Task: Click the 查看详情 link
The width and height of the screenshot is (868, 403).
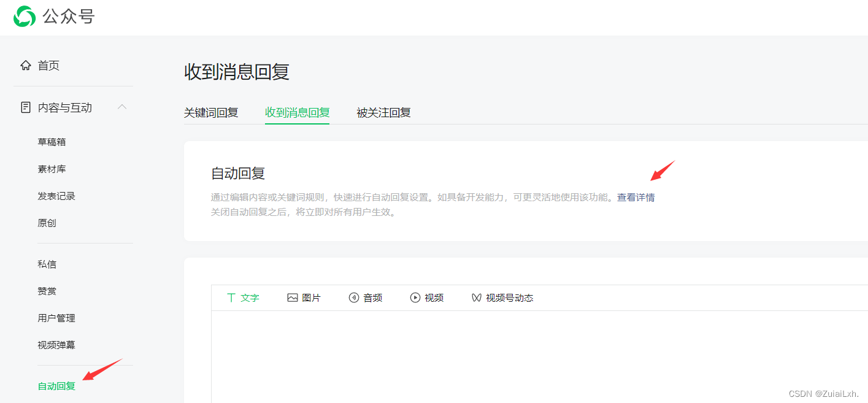Action: 636,198
